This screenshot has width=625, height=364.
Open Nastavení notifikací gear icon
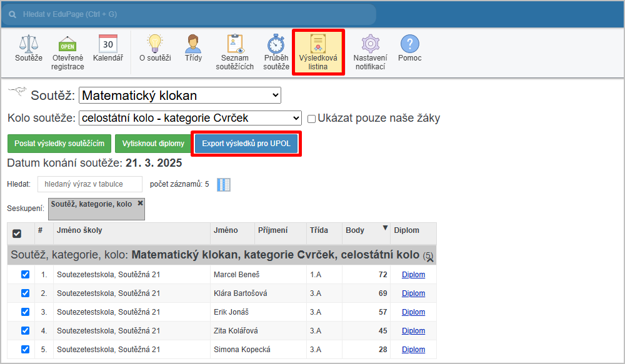(x=371, y=44)
